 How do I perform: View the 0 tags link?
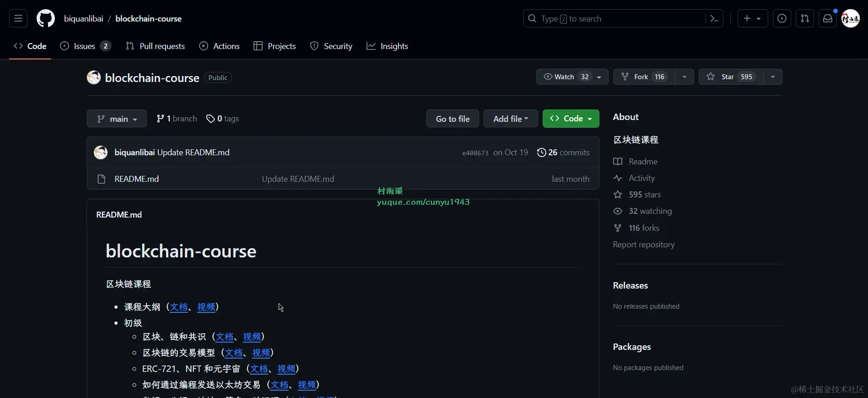coord(223,119)
